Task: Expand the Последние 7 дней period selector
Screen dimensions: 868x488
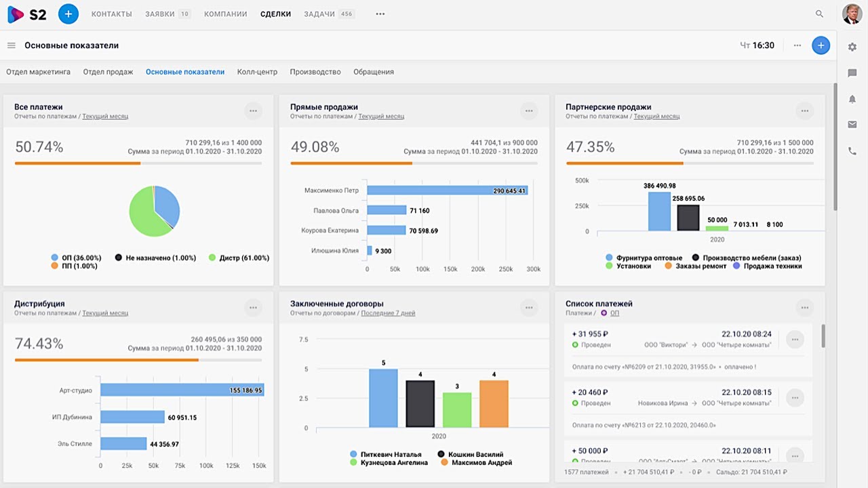Action: tap(388, 313)
